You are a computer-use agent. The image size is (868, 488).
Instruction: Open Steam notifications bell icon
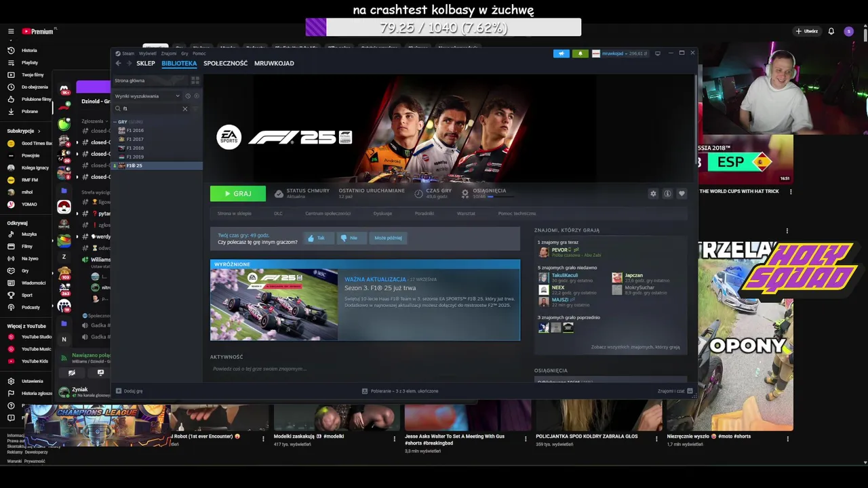coord(580,54)
